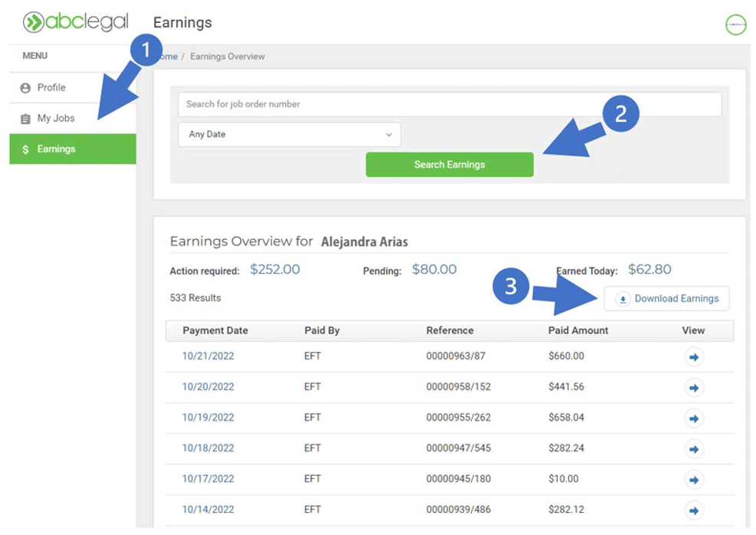Open the user avatar icon at top right
The width and height of the screenshot is (756, 535).
click(x=735, y=25)
